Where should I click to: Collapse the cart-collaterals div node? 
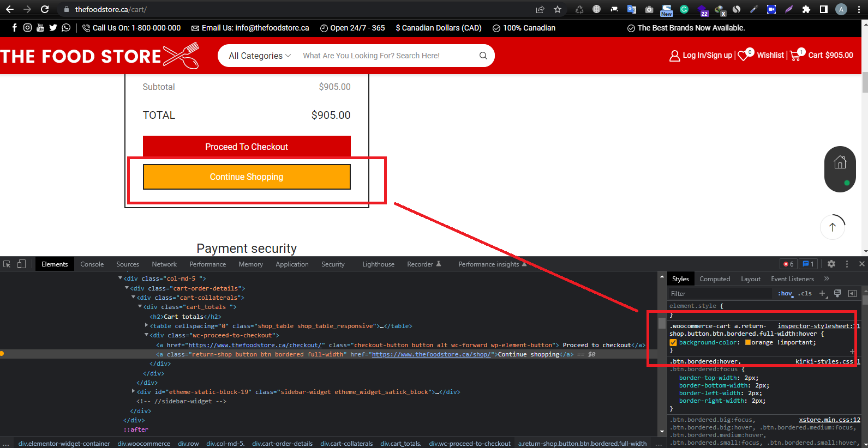133,297
